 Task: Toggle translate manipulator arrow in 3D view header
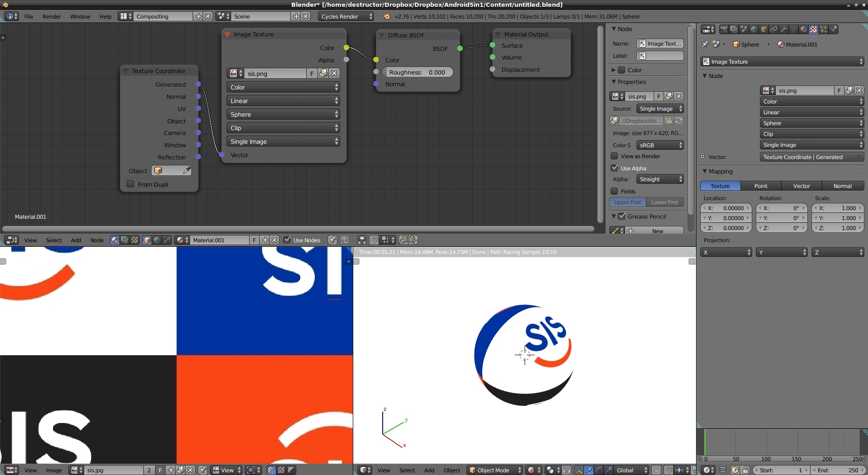click(x=588, y=470)
